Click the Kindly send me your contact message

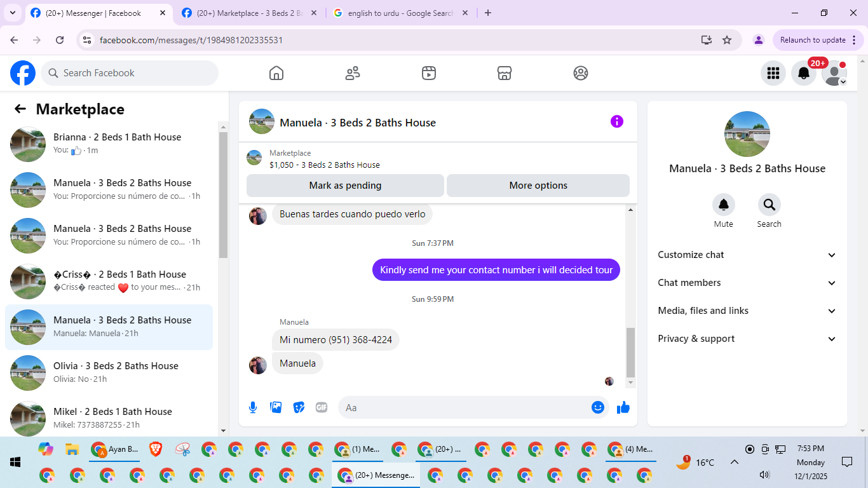(496, 270)
